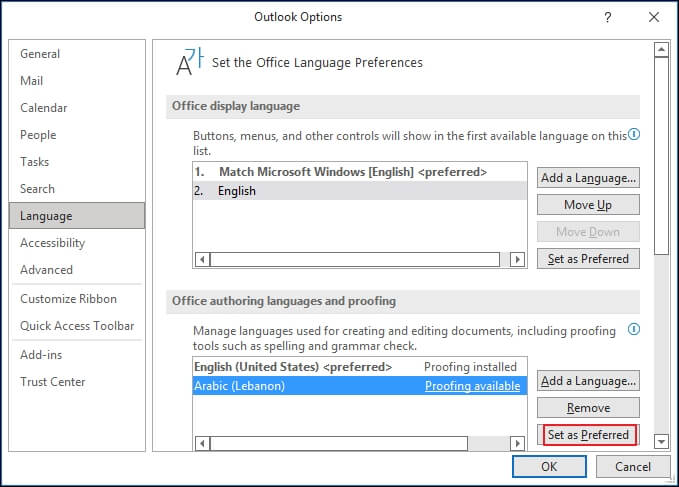Viewport: 679px width, 487px height.
Task: Open the Tasks options category
Action: [x=77, y=162]
